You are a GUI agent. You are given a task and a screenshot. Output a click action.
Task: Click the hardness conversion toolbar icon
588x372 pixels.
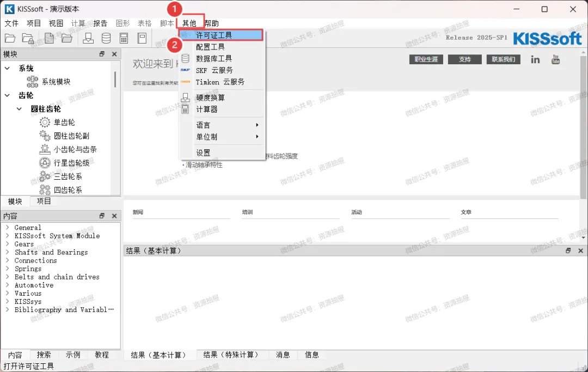(88, 38)
